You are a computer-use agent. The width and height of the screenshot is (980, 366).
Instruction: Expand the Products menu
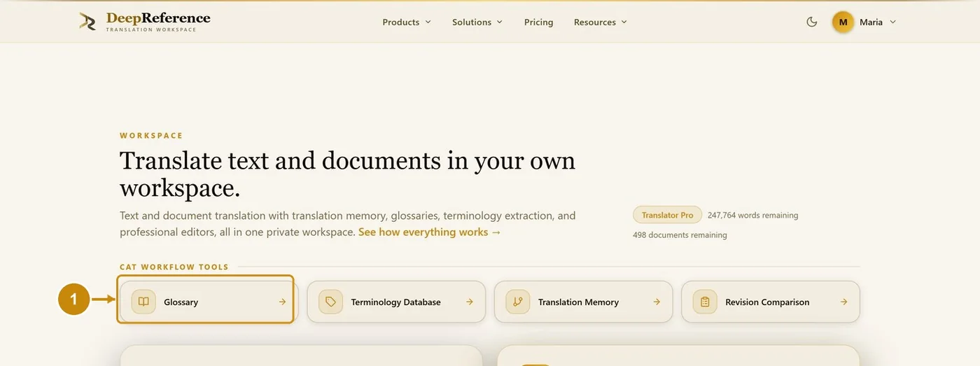coord(407,22)
